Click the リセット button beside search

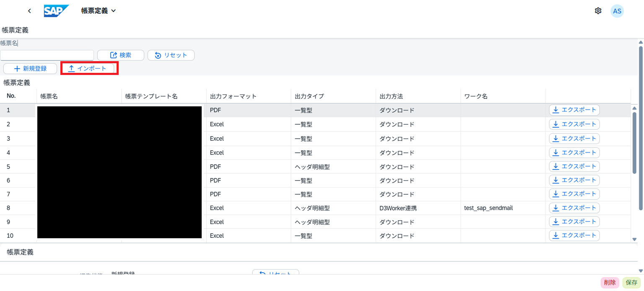click(171, 55)
